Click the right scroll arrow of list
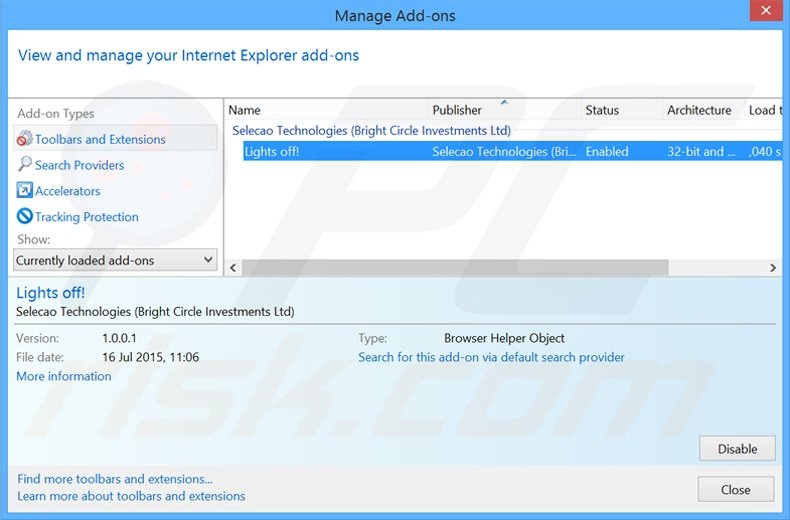 [x=773, y=268]
